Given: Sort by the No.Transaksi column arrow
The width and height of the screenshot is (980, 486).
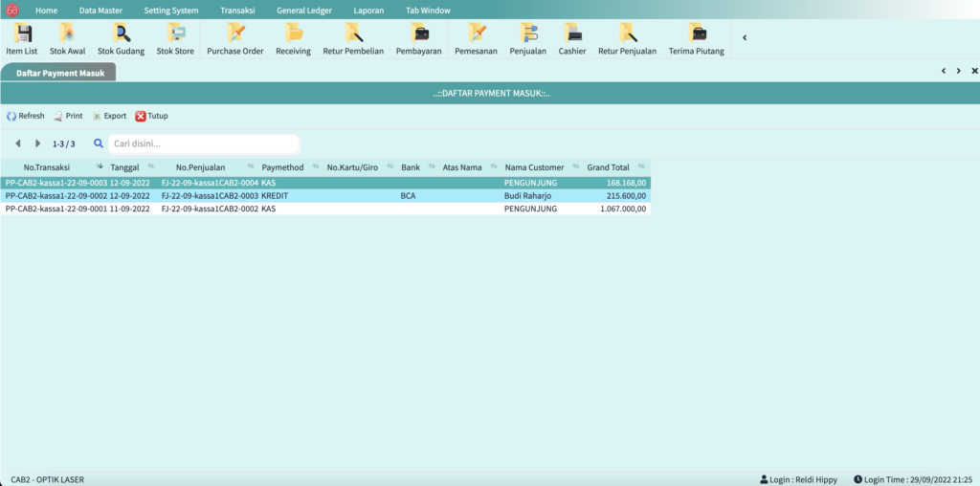Looking at the screenshot, I should [x=100, y=167].
